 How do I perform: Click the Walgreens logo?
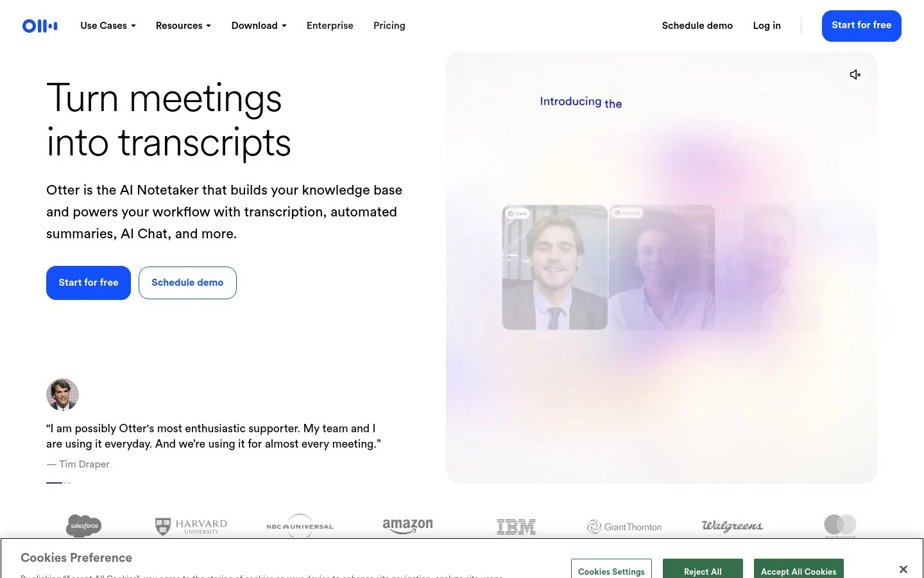(732, 526)
